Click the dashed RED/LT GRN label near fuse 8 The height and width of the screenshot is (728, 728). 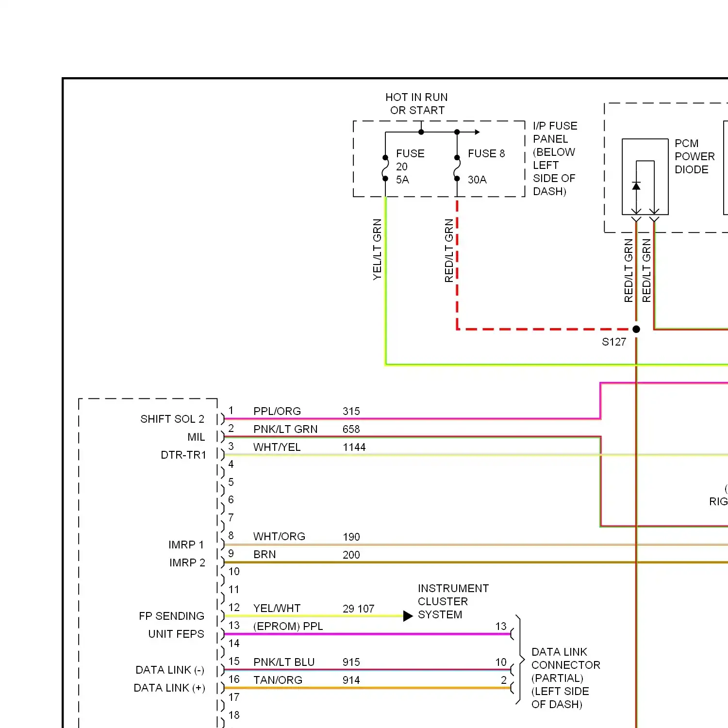tap(449, 250)
